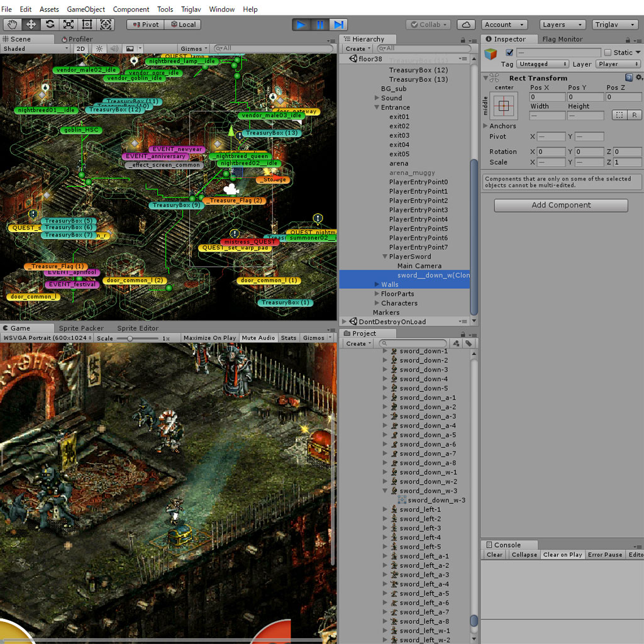Toggle Local handle rotation

pyautogui.click(x=183, y=25)
